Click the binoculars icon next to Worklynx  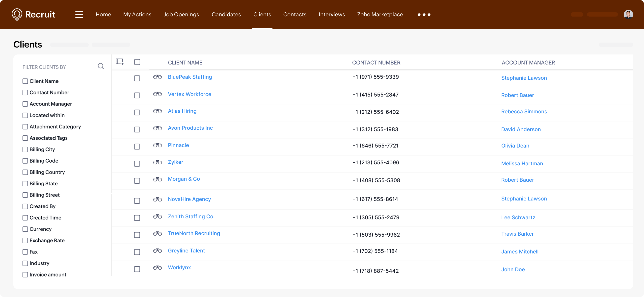pos(158,268)
